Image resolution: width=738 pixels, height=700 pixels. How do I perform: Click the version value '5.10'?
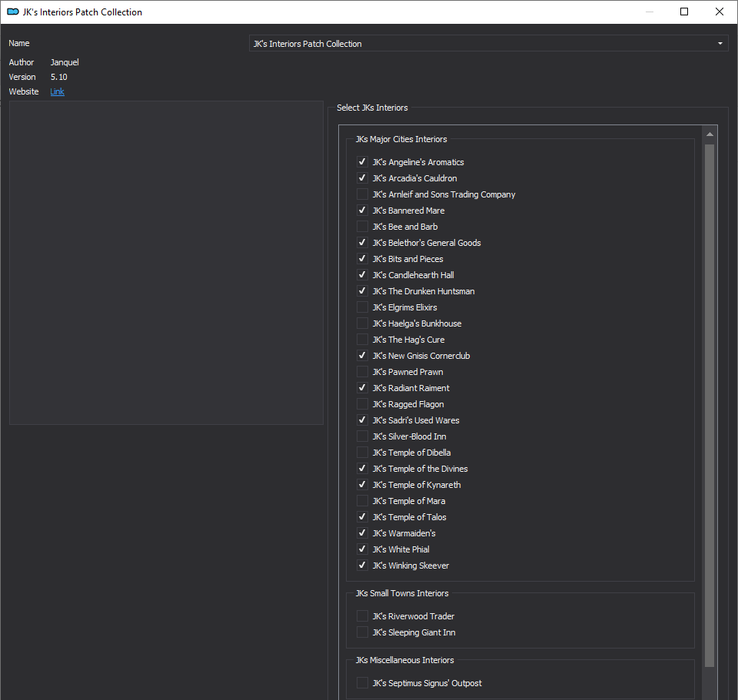(59, 77)
